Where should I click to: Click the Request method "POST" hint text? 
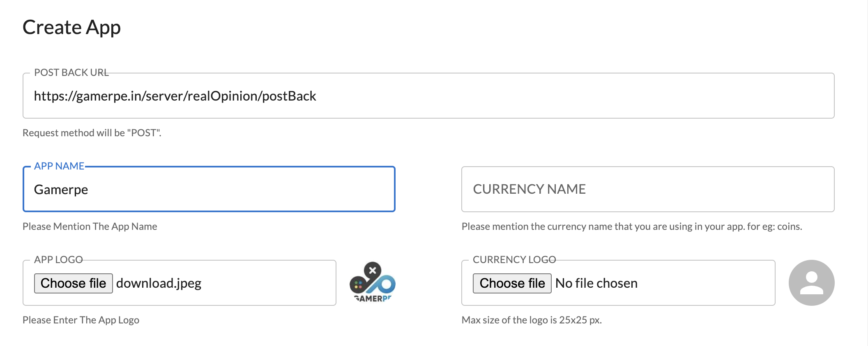click(92, 133)
